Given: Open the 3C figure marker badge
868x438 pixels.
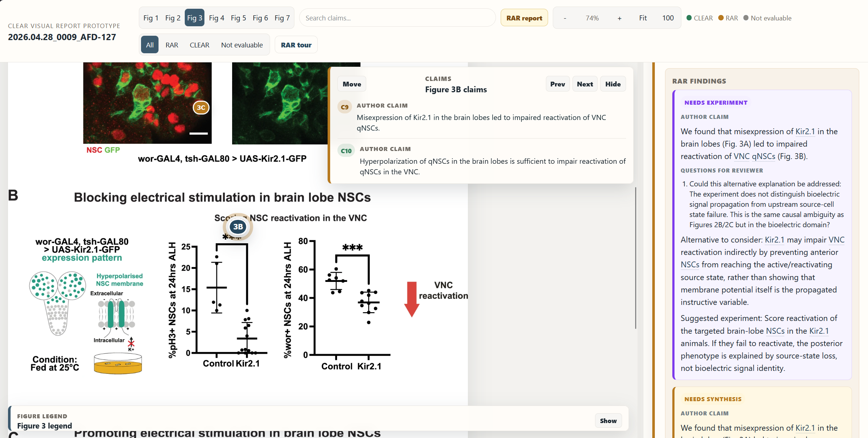Looking at the screenshot, I should coord(201,108).
